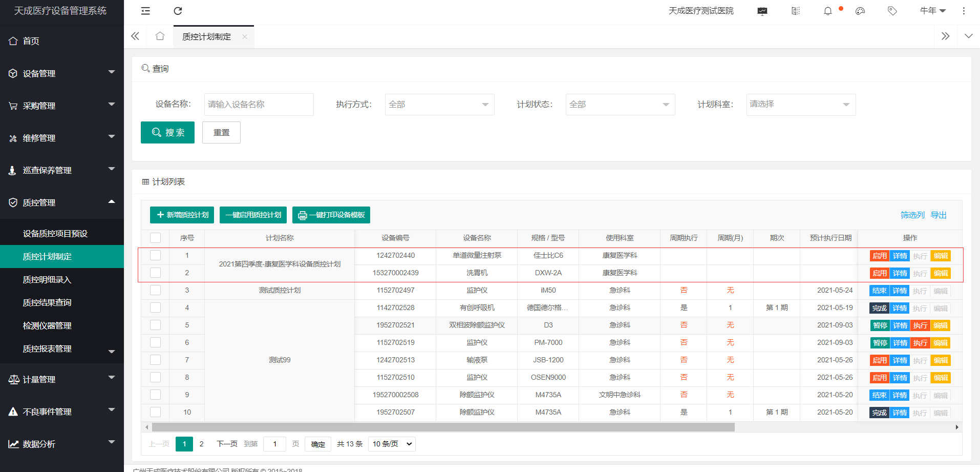
Task: Open the notification bell icon
Action: (x=828, y=11)
